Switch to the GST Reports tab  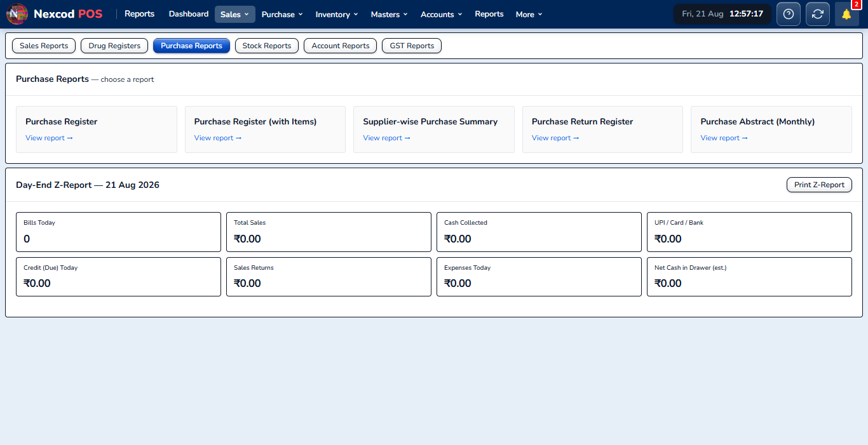pos(412,46)
